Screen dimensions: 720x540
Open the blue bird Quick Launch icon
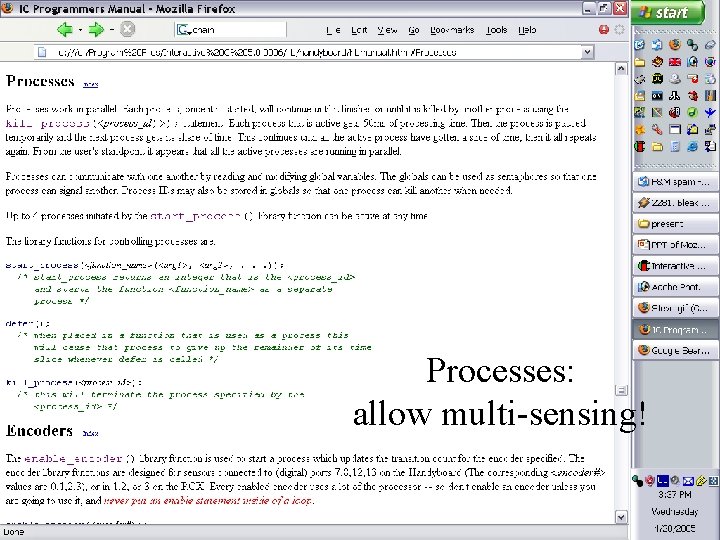click(710, 112)
